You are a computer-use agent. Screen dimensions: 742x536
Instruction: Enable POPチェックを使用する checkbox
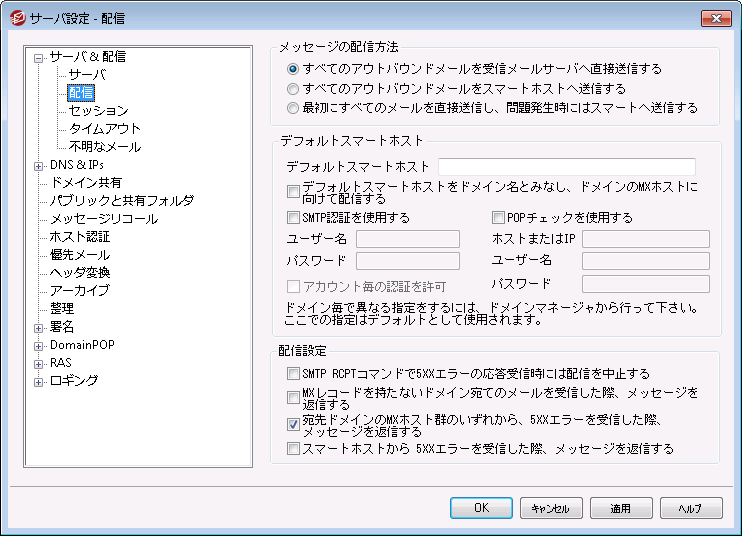499,217
